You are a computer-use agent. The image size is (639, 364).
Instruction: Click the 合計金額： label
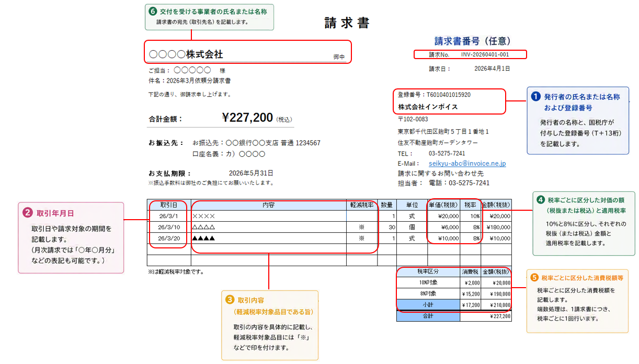(166, 119)
